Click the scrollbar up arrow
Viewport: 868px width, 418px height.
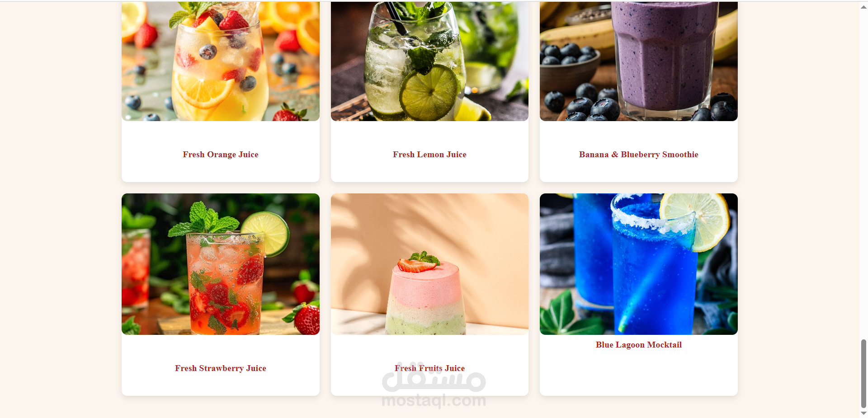pyautogui.click(x=863, y=7)
